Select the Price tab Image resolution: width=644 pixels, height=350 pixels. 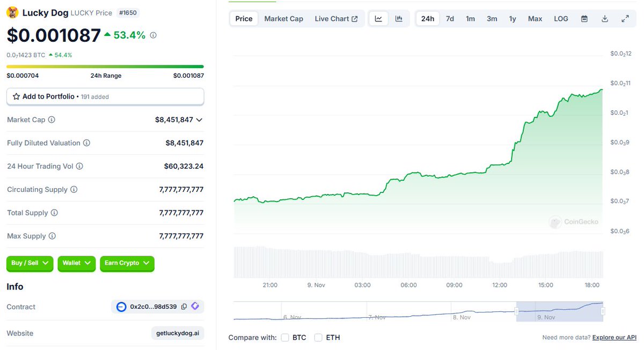pyautogui.click(x=244, y=19)
